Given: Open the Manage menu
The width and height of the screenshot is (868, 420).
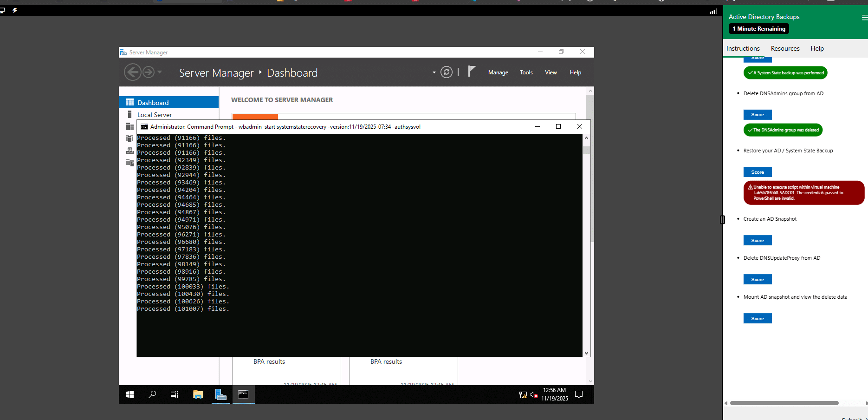Looking at the screenshot, I should click(x=498, y=72).
